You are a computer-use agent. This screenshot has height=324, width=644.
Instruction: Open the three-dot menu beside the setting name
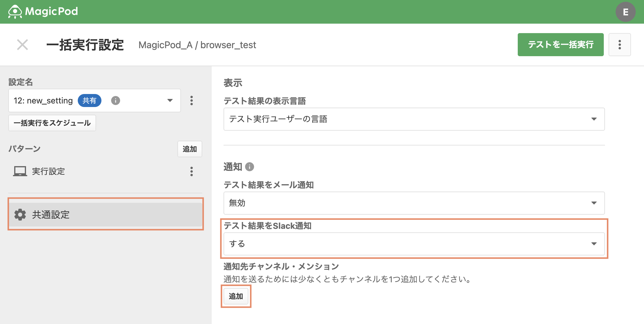[192, 101]
